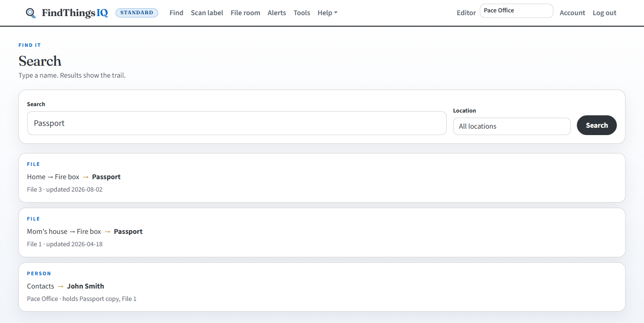This screenshot has width=644, height=323.
Task: Click the 'Type a name' hint text
Action: click(x=72, y=75)
